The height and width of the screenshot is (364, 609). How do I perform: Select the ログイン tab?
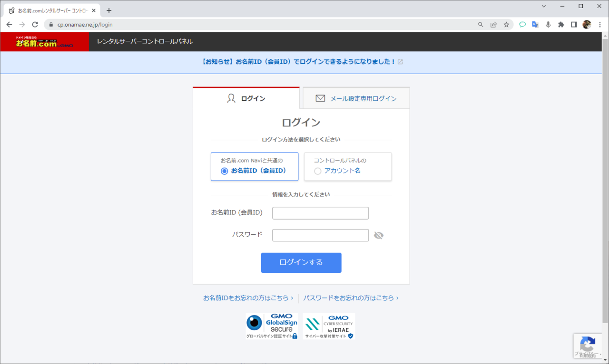tap(246, 98)
